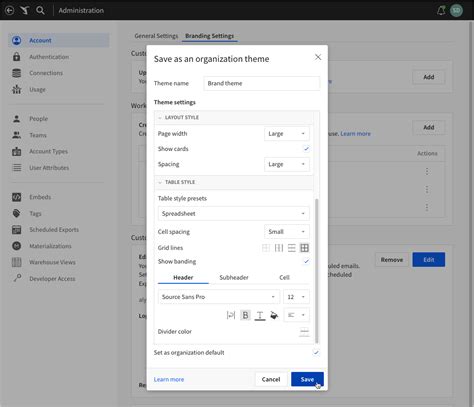Select no grid lines icon
The image size is (474, 407).
pos(266,248)
